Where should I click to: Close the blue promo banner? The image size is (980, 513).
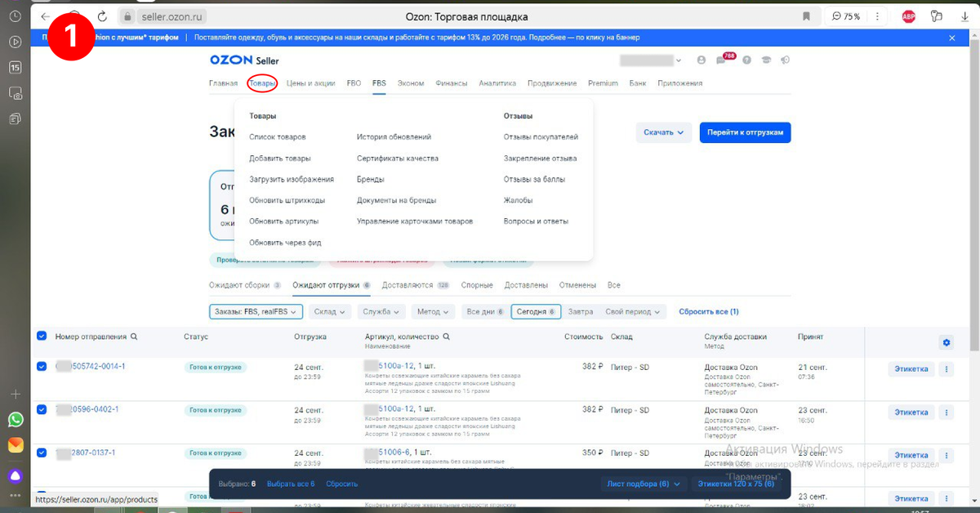coord(951,38)
